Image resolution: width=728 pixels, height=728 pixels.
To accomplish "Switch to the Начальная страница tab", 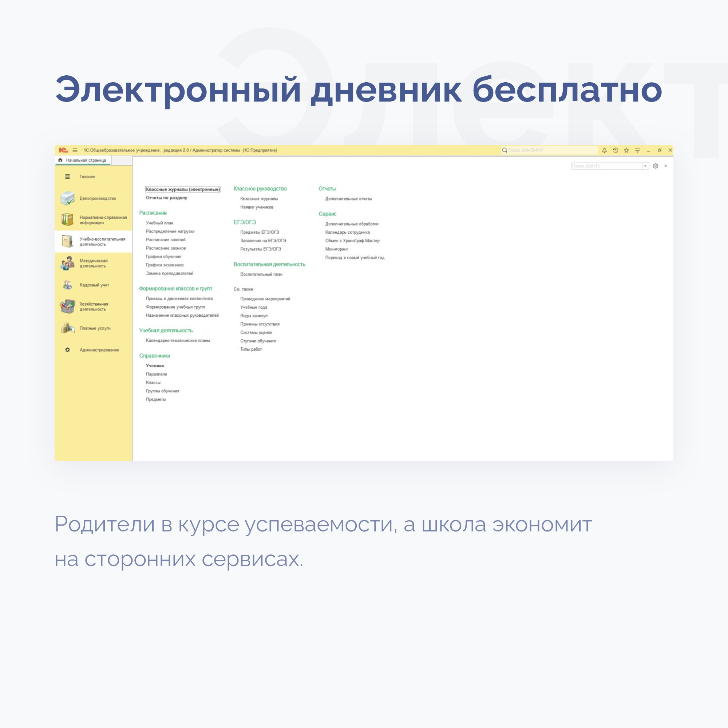I will (x=84, y=160).
